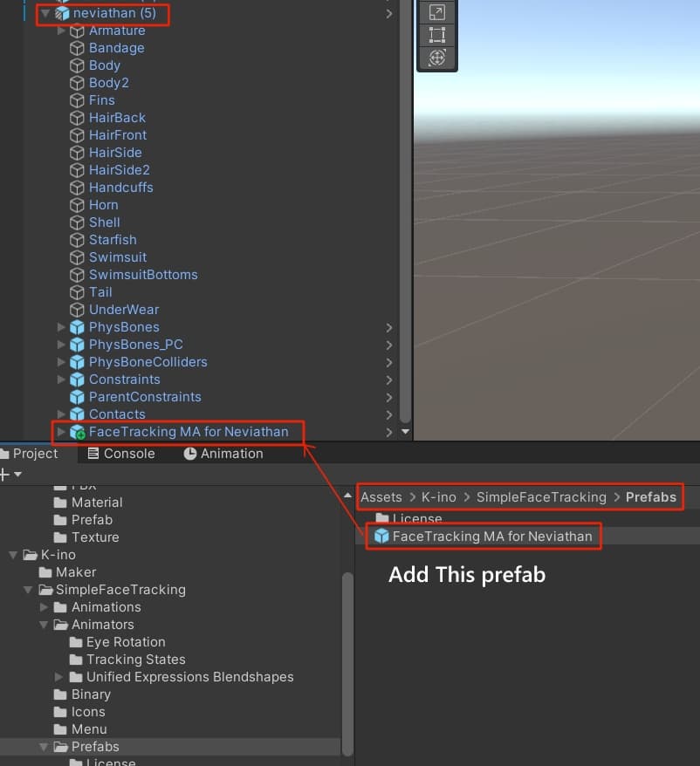Click the Texture folder icon

point(60,537)
